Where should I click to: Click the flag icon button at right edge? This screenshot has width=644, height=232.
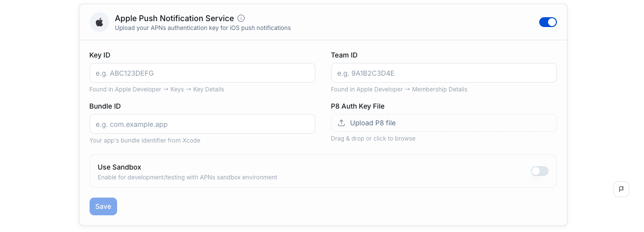(x=621, y=189)
